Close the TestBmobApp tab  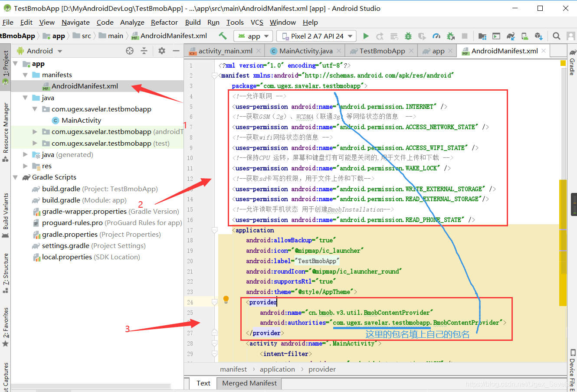click(x=411, y=51)
